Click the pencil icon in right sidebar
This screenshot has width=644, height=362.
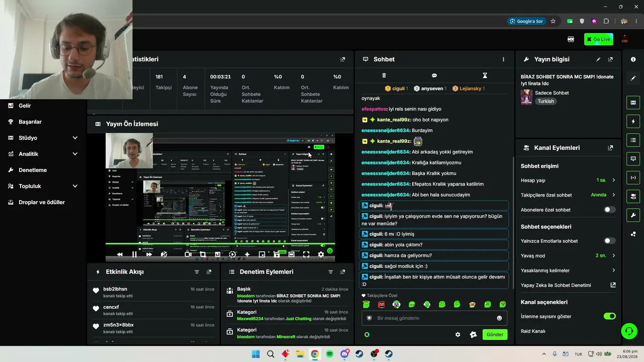click(x=633, y=78)
